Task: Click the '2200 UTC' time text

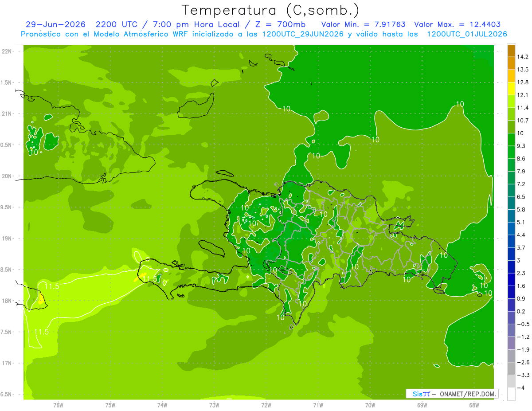Action: coord(117,24)
